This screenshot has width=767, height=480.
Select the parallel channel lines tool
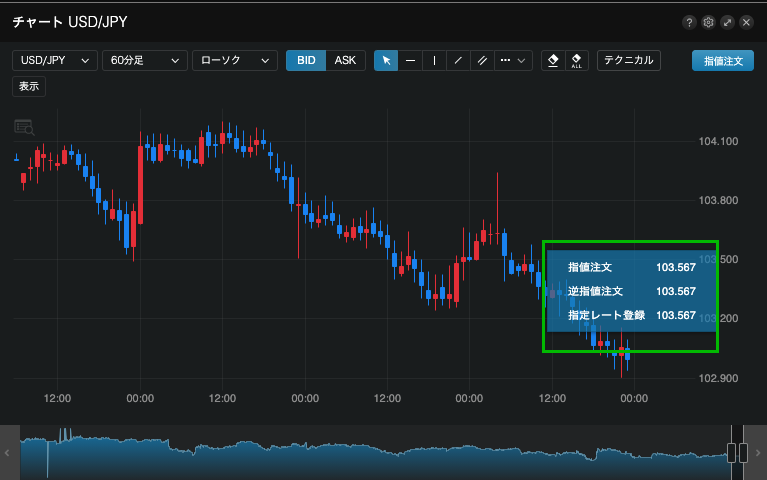pos(482,61)
